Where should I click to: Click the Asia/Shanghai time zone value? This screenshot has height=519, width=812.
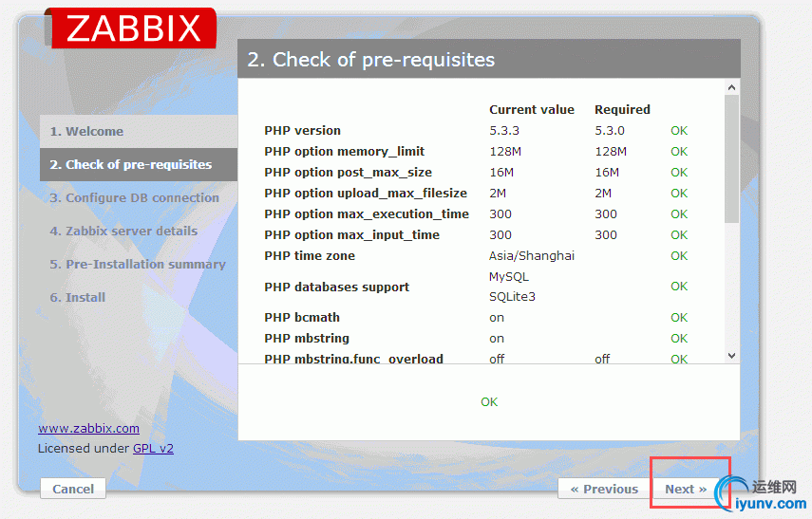[x=532, y=256]
